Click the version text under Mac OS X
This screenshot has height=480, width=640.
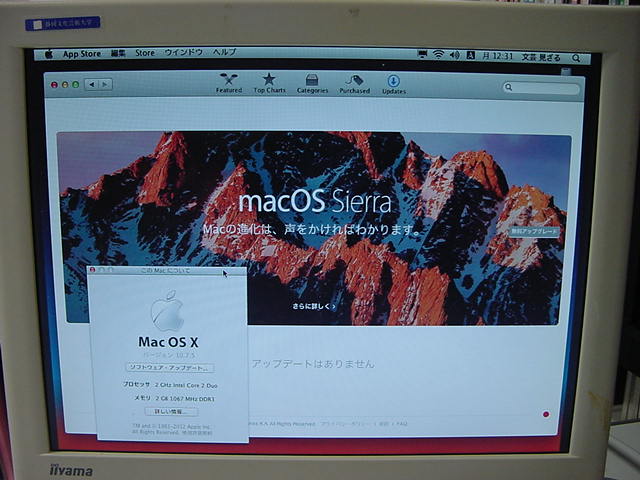[x=169, y=355]
